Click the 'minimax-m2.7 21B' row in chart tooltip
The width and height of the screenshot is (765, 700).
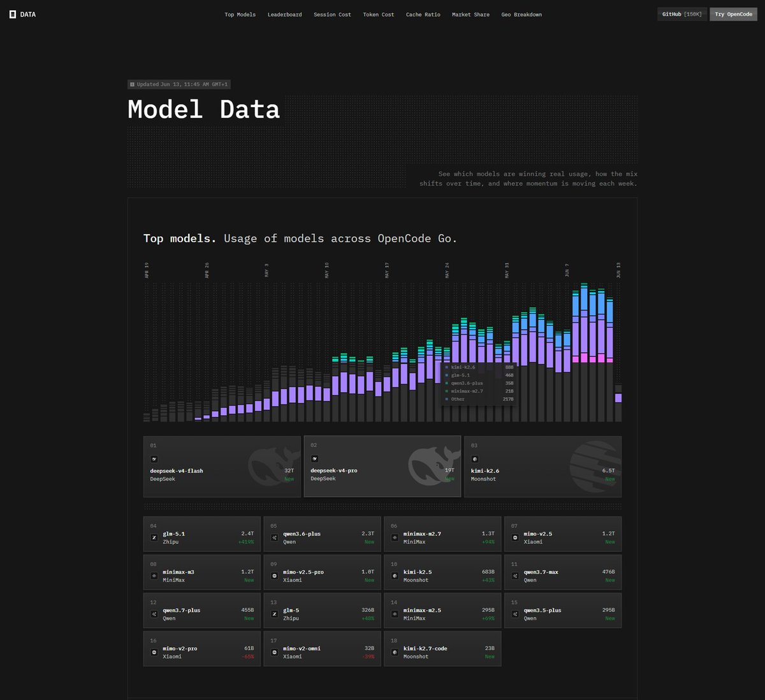pos(479,391)
